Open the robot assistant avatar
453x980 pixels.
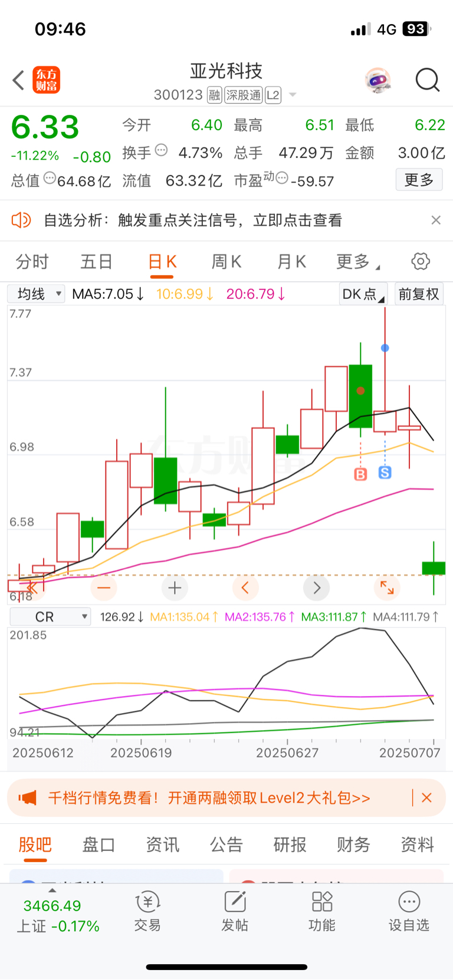(378, 80)
